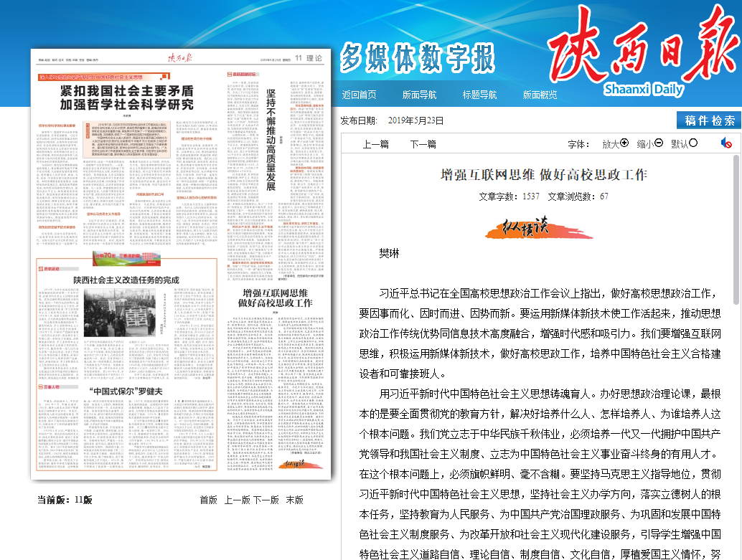Click the 稿件检索 search button

pyautogui.click(x=709, y=120)
